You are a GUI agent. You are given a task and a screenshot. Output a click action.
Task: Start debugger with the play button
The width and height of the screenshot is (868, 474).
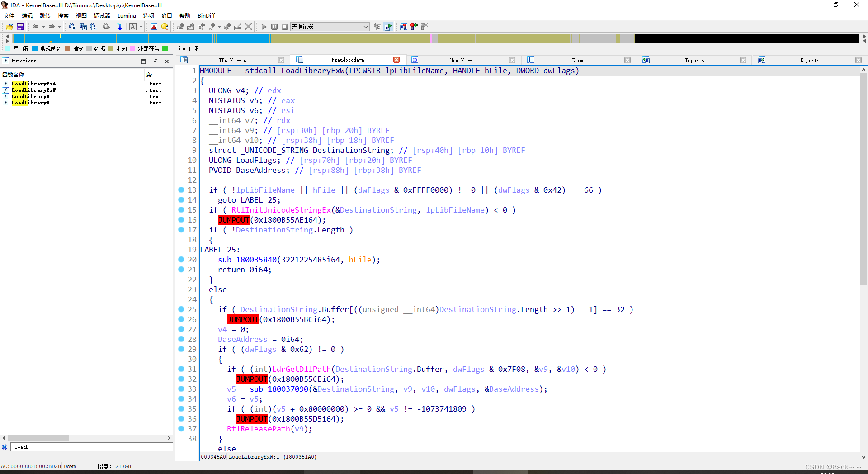[x=264, y=27]
